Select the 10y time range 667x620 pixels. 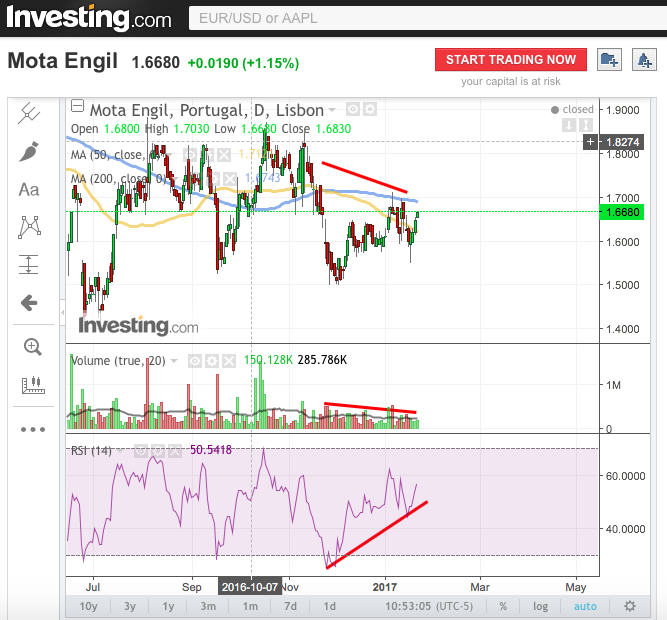click(88, 606)
